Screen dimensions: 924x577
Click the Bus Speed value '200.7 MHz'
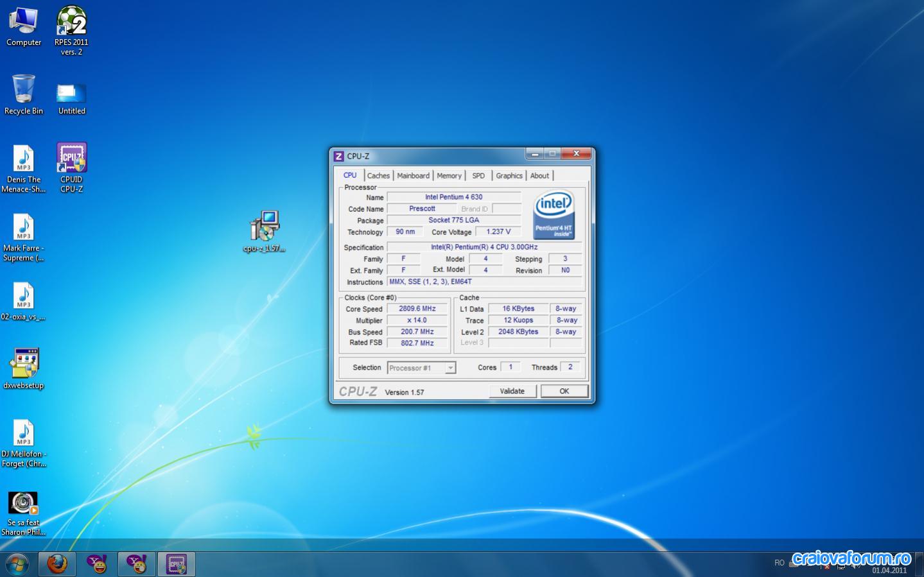point(417,332)
